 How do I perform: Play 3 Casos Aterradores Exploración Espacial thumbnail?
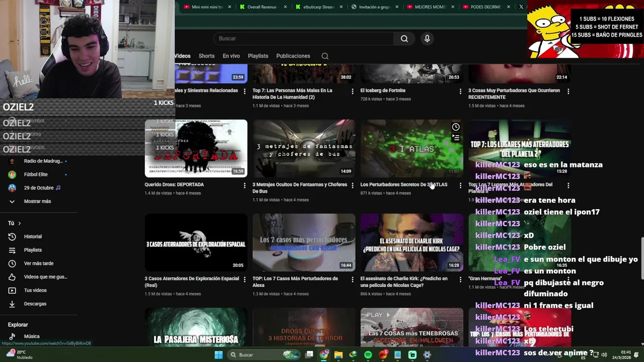click(196, 243)
